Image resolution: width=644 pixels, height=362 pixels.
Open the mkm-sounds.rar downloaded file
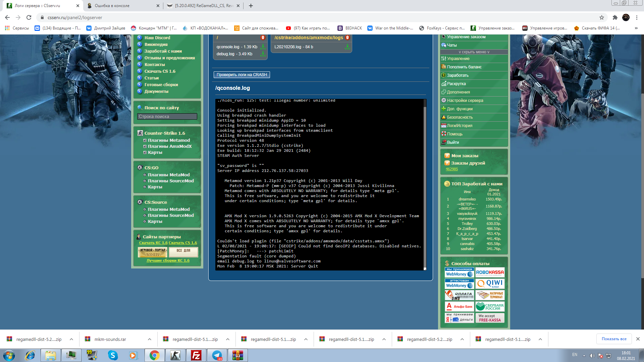pyautogui.click(x=110, y=339)
